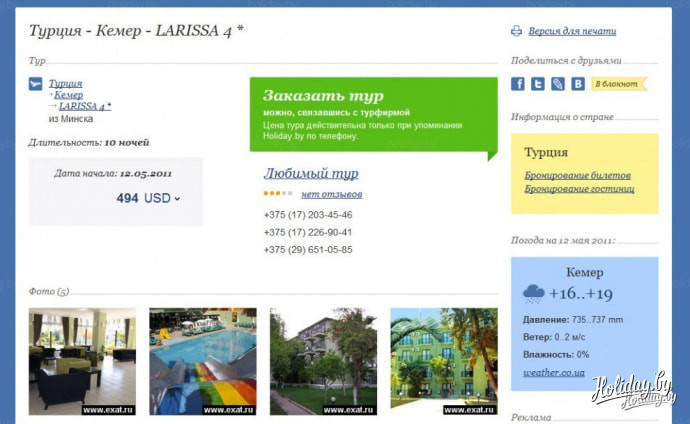690x424 pixels.
Task: Open the Кемер breadcrumb link
Action: tap(68, 95)
